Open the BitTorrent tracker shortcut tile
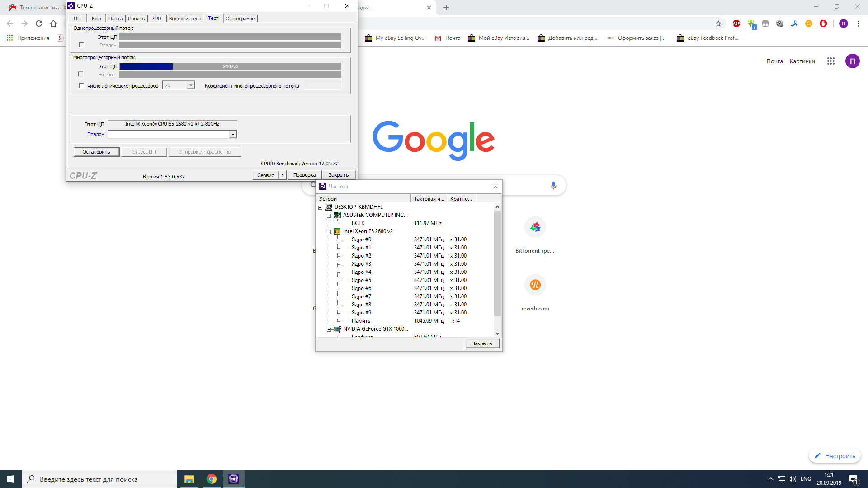 pyautogui.click(x=535, y=227)
